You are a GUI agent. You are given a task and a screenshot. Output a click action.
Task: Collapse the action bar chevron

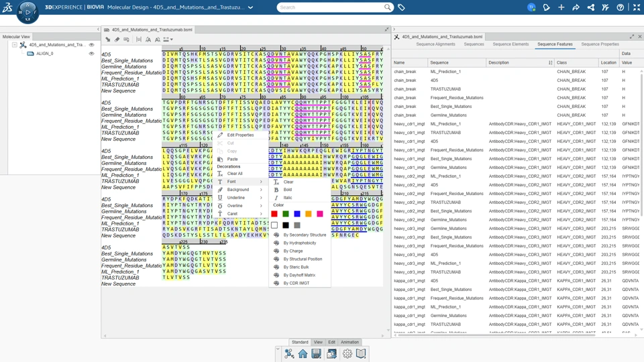click(x=278, y=349)
